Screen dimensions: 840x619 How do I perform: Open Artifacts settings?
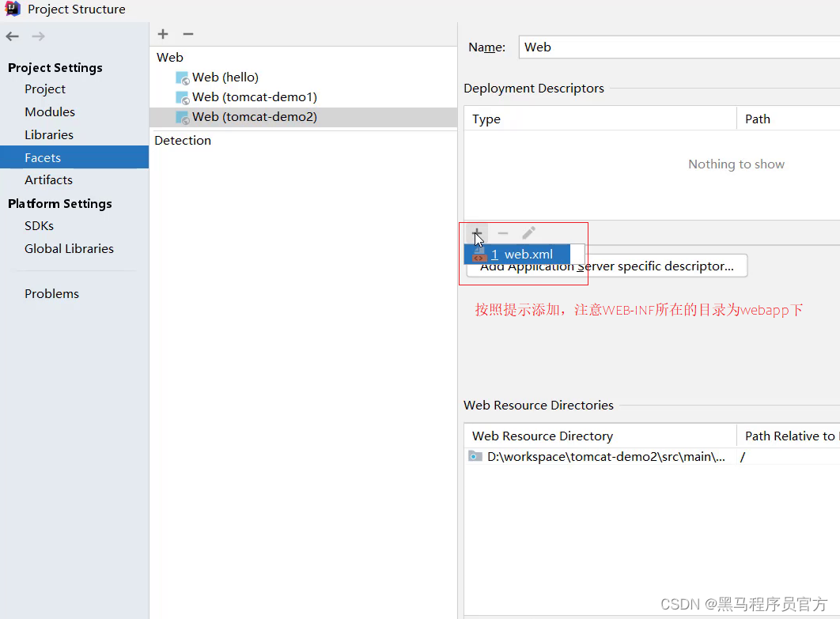pos(48,180)
